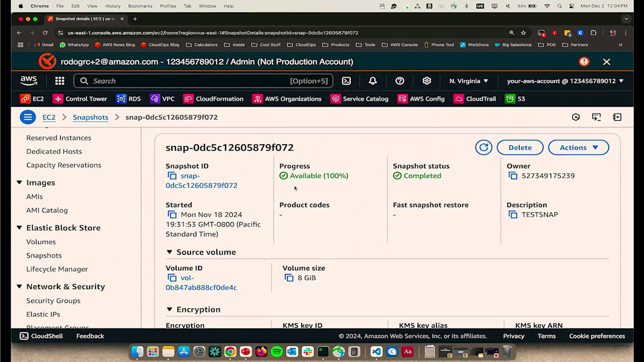
Task: Expand the Chrome tab search chevron
Action: coord(626,19)
